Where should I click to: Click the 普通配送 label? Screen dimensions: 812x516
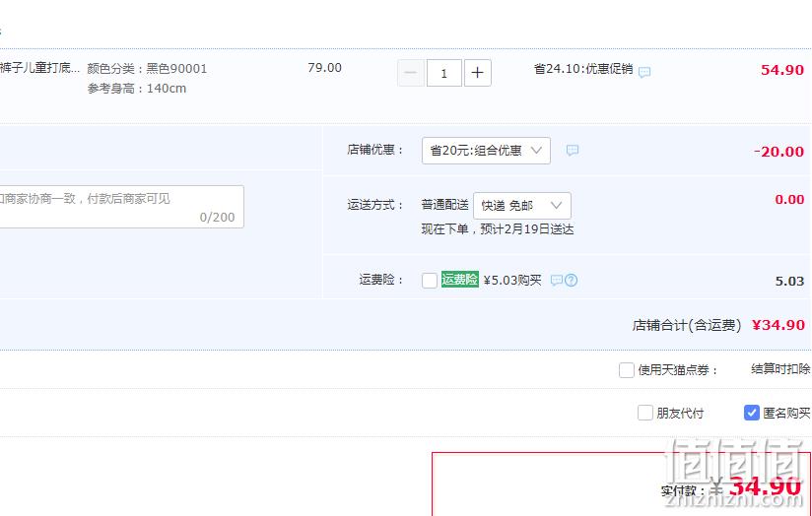coord(444,205)
